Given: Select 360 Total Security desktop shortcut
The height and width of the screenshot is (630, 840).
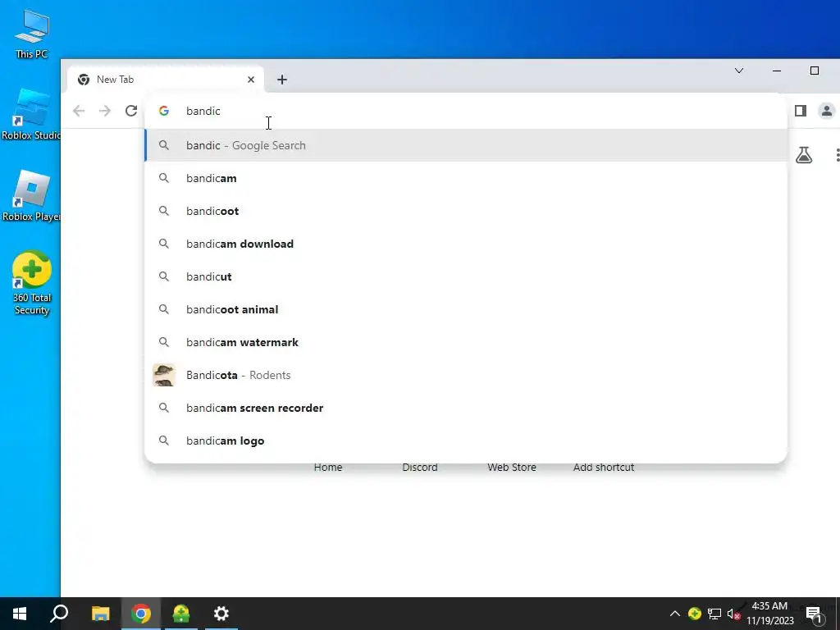Looking at the screenshot, I should coord(32,283).
